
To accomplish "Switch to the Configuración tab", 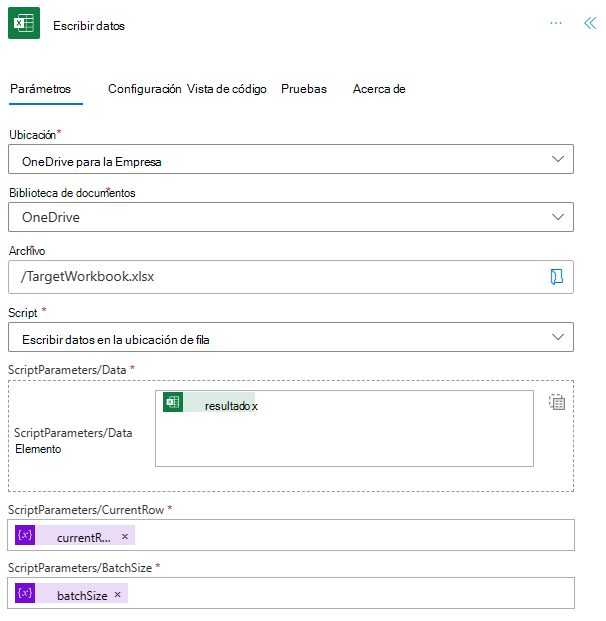I will [144, 89].
